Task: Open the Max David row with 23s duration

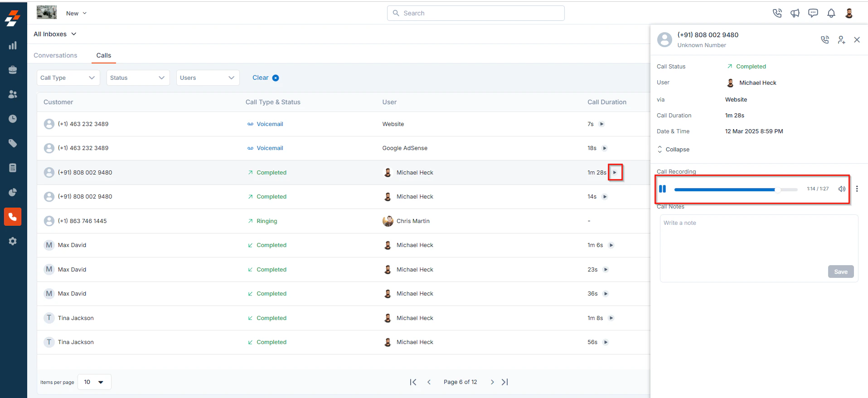Action: click(343, 270)
